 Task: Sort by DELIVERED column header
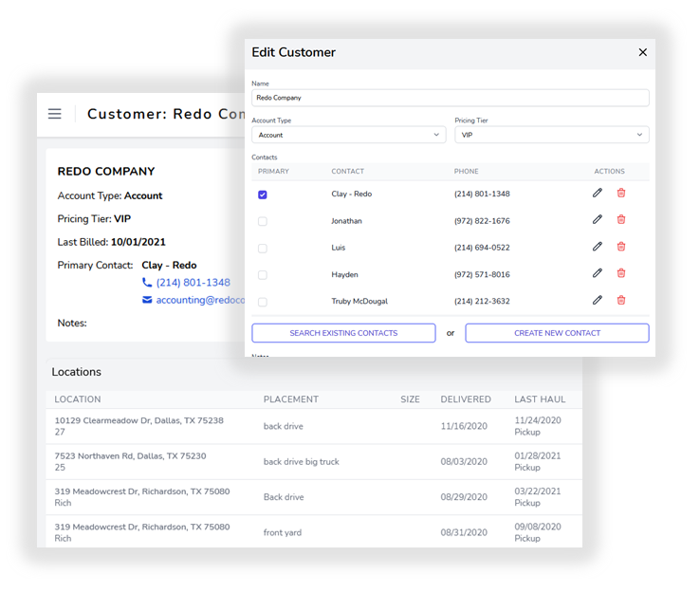[x=466, y=399]
